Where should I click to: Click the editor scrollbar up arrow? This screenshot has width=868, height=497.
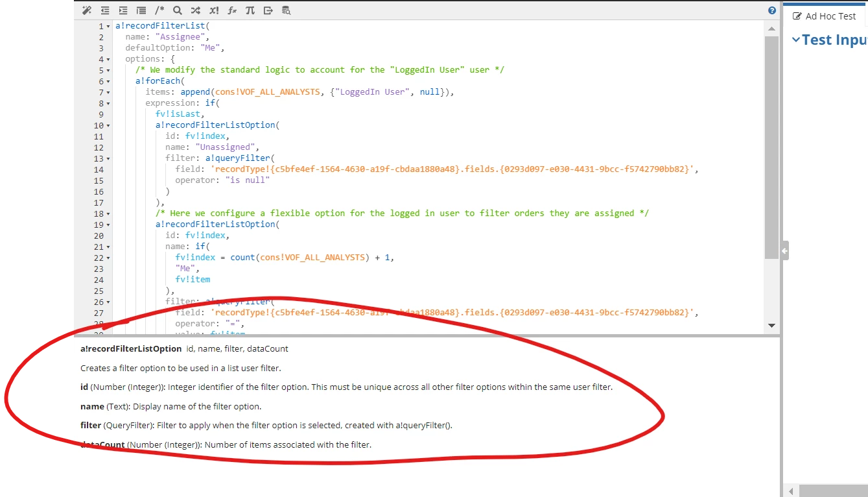(x=771, y=29)
